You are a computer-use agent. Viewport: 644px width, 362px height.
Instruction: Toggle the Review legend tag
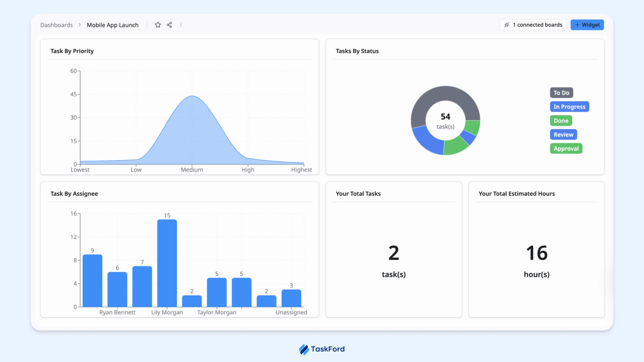563,135
